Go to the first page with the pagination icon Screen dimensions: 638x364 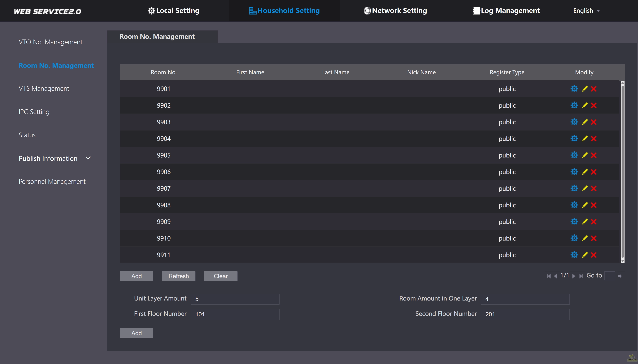click(x=549, y=276)
